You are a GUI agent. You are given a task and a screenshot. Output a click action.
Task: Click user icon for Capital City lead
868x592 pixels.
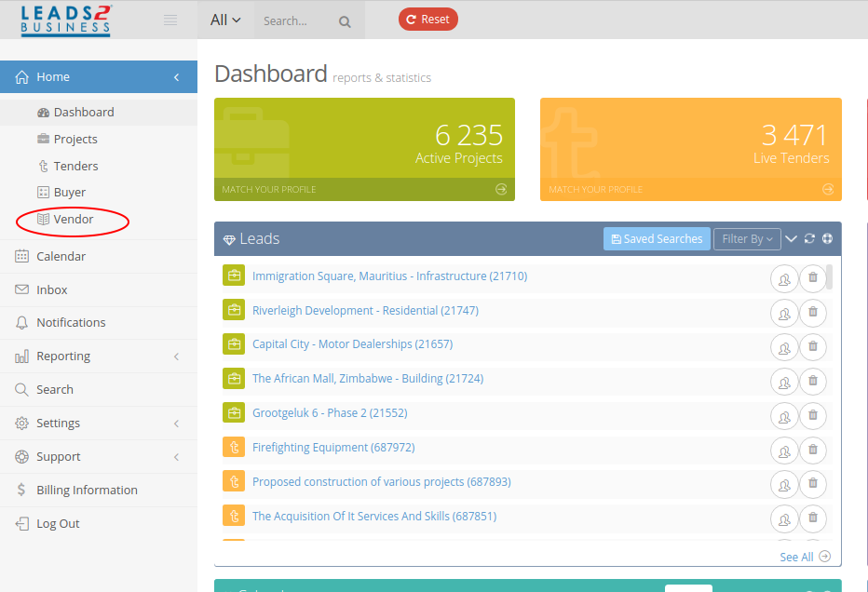784,347
